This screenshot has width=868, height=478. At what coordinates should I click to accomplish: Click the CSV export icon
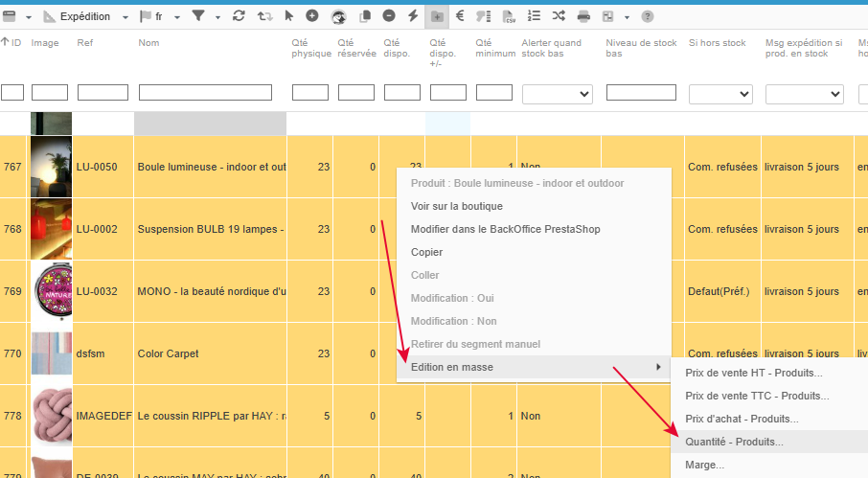509,16
